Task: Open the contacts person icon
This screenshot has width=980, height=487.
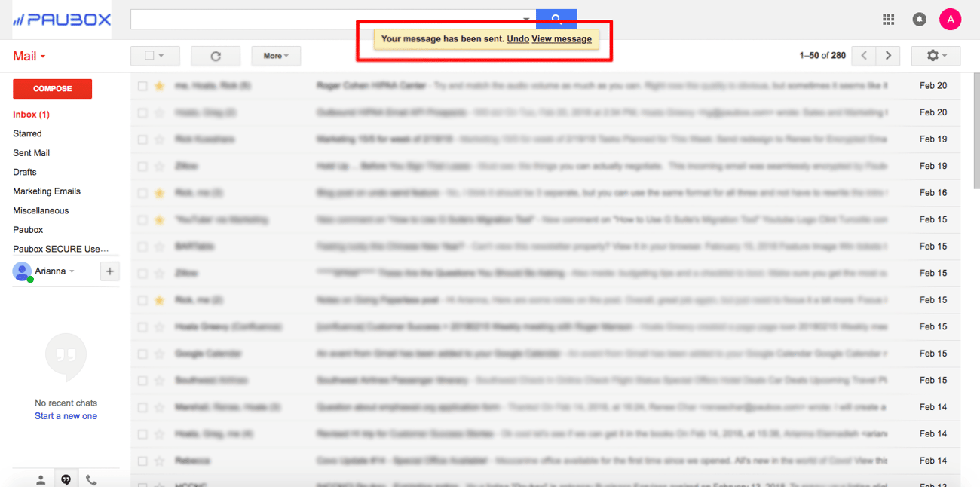Action: point(41,479)
